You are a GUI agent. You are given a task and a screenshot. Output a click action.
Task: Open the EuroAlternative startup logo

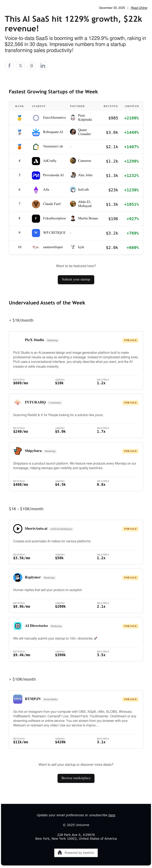36,118
